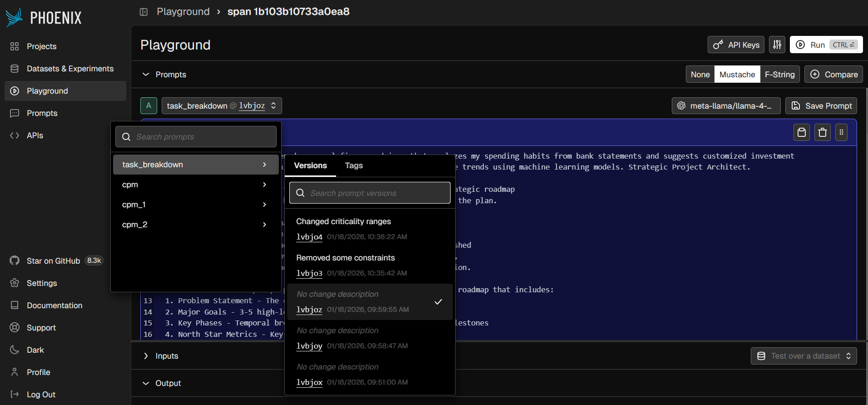The image size is (868, 405).
Task: Select None template format
Action: [x=700, y=75]
